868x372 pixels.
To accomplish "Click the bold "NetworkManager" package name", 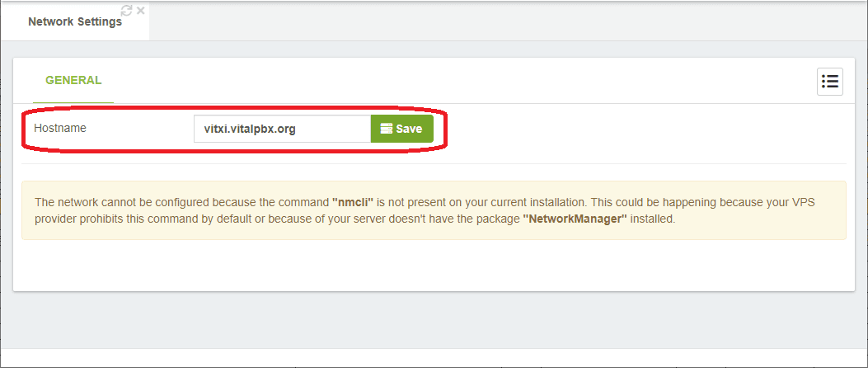I will tap(575, 219).
